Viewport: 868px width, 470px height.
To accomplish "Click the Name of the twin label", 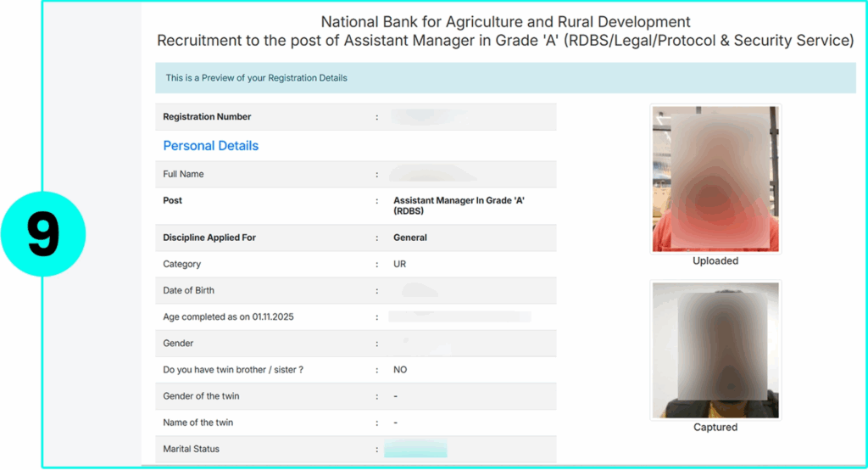I will 198,422.
